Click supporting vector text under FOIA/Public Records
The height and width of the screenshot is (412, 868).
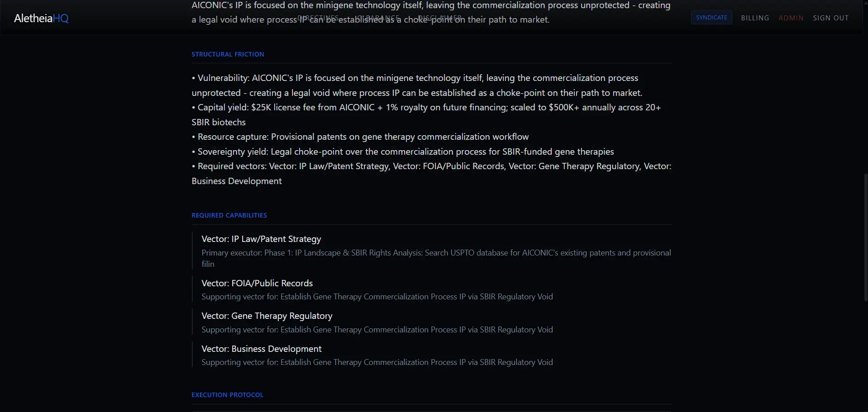(377, 297)
